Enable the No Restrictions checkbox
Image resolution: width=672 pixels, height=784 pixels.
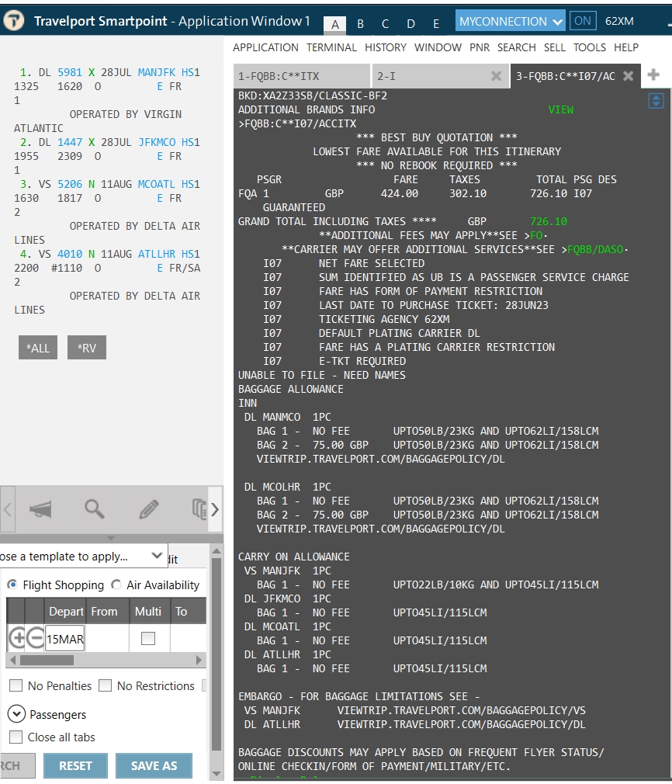[105, 685]
